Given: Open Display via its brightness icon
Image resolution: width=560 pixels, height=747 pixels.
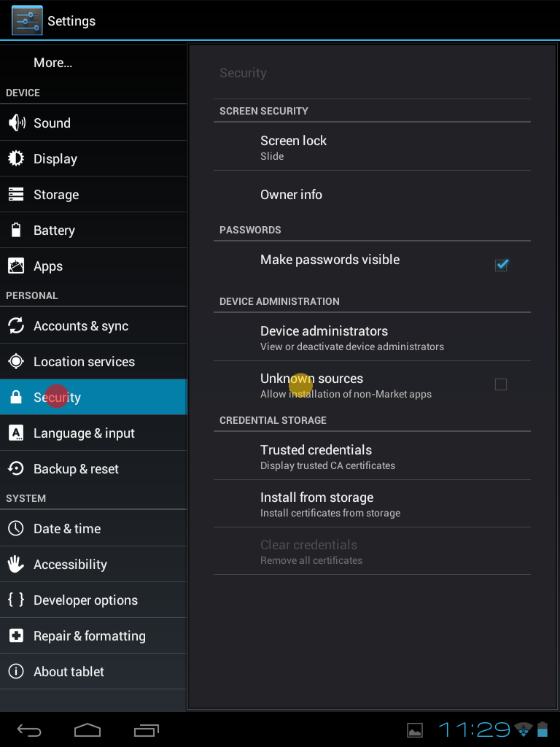Looking at the screenshot, I should click(x=16, y=158).
